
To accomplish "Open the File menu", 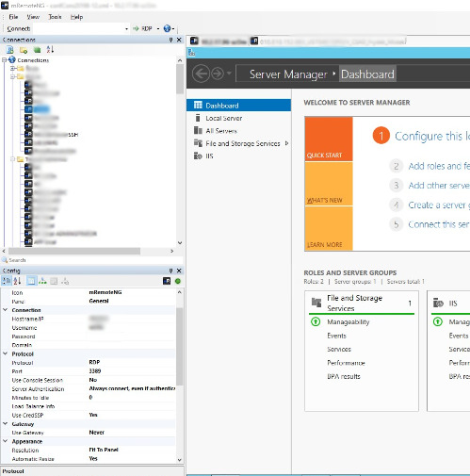I will [13, 17].
